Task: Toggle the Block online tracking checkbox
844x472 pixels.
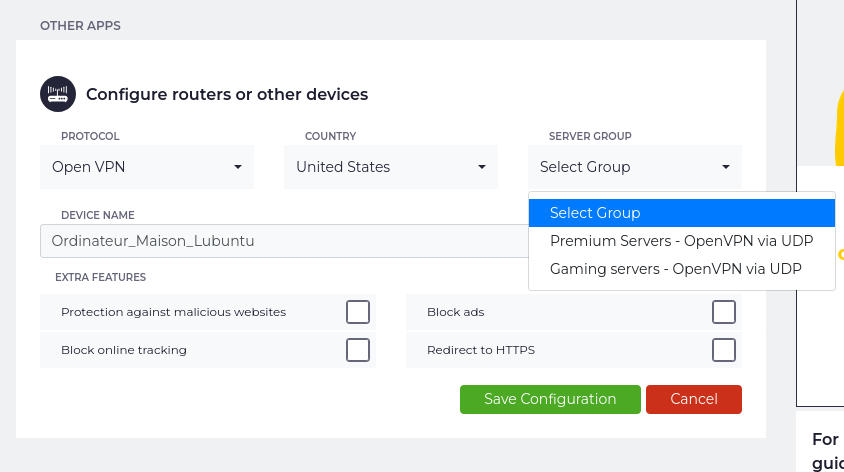Action: (x=358, y=350)
